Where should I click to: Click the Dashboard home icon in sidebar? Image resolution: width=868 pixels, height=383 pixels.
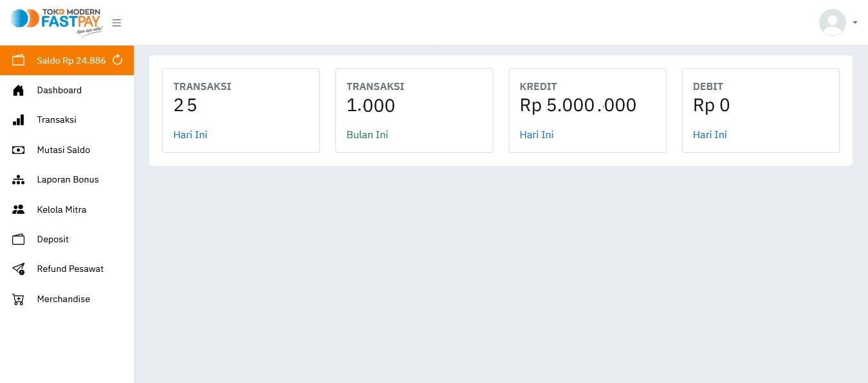click(x=18, y=90)
